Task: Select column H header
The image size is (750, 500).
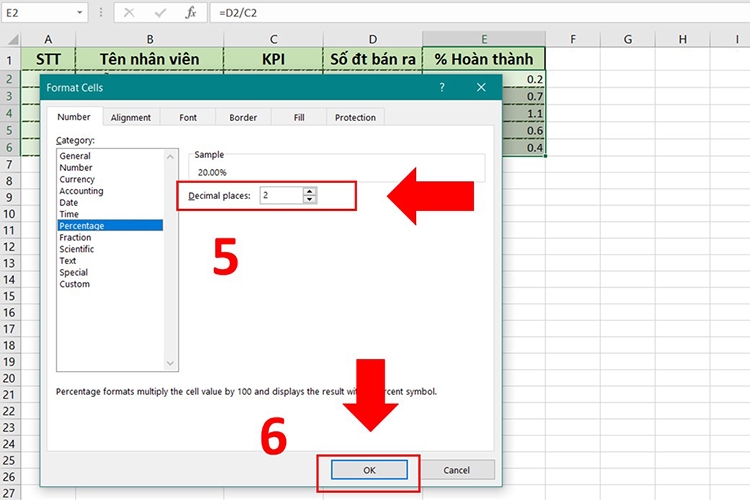Action: 683,39
